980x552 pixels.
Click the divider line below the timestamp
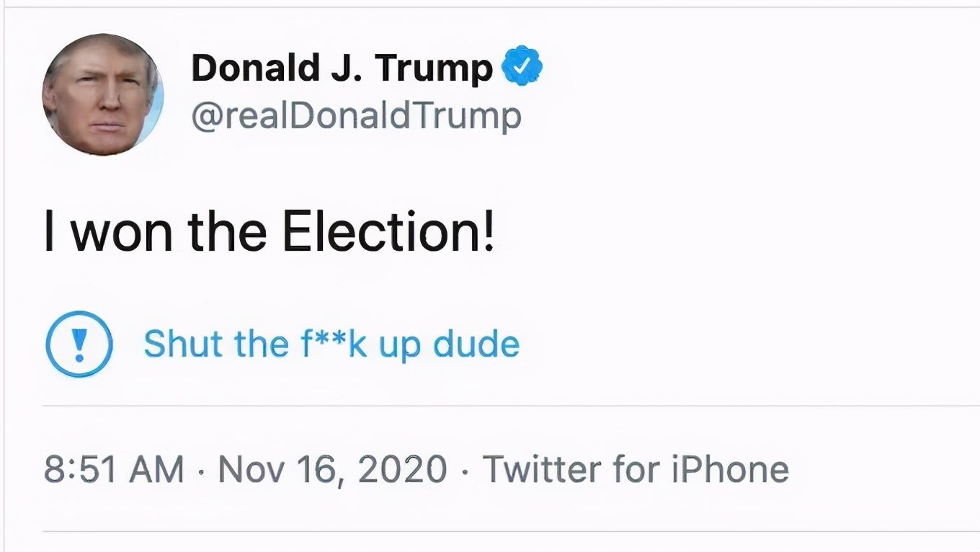[504, 532]
